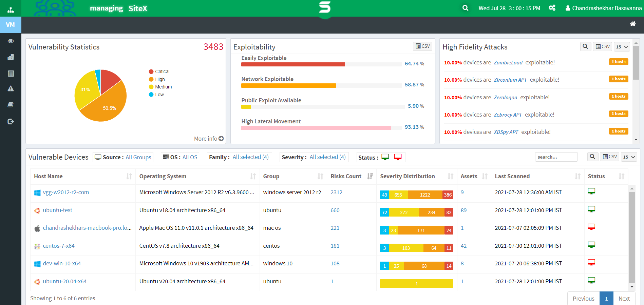Open High Fidelity Attacks page size dropdown

click(x=622, y=47)
